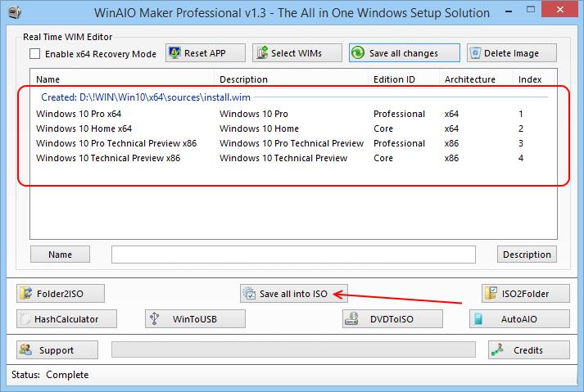Click the Credits green nodes icon

click(x=497, y=349)
